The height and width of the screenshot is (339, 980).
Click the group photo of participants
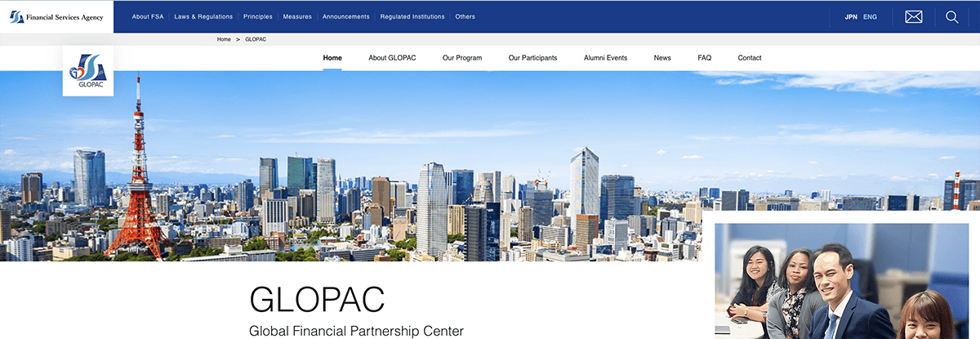point(840,280)
